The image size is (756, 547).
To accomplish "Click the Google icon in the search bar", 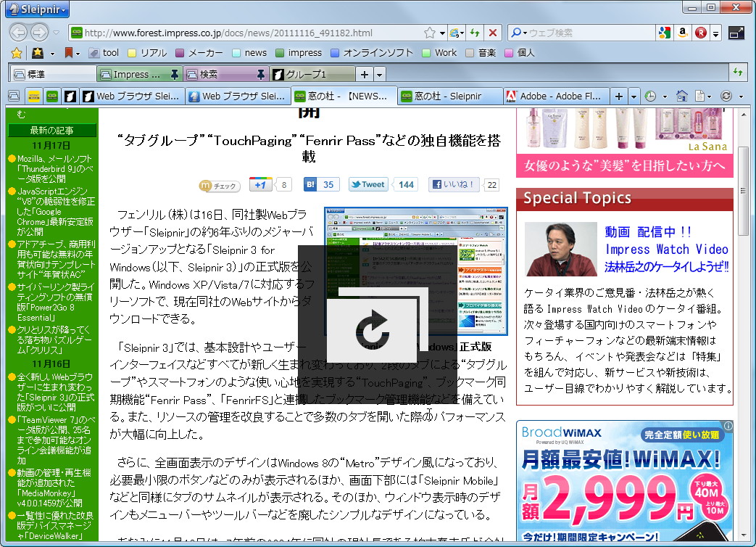I will coord(665,32).
